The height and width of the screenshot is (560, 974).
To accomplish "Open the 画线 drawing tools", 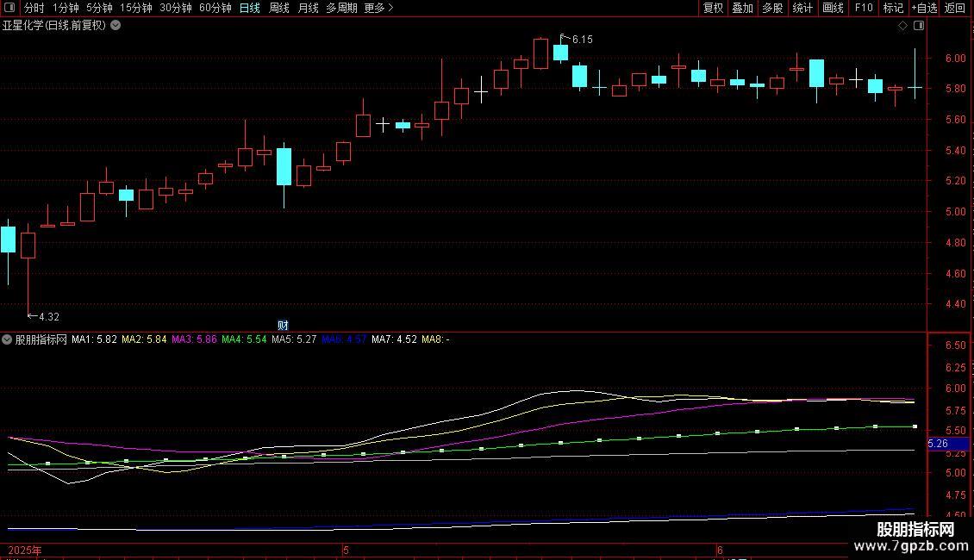I will pos(833,8).
